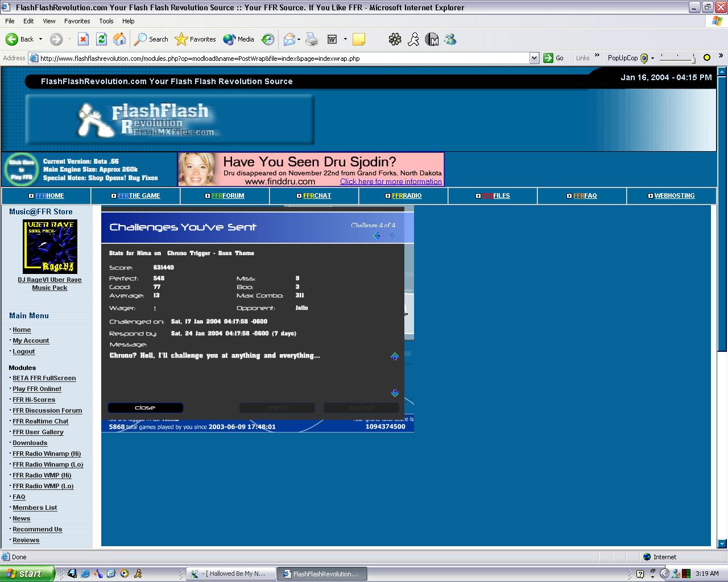Expand the Edit button dropdown arrow
Viewport: 728px width, 582px height.
[345, 39]
